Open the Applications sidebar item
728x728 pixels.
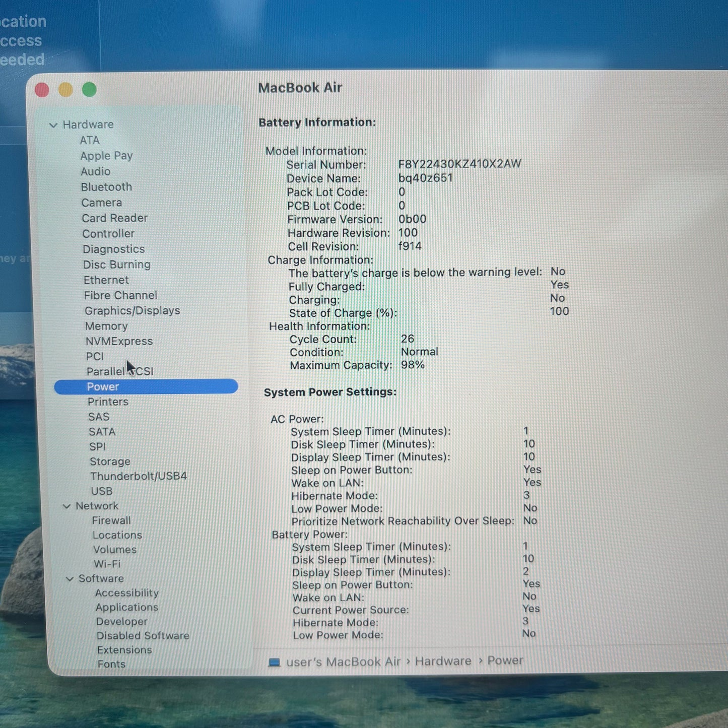(x=127, y=607)
